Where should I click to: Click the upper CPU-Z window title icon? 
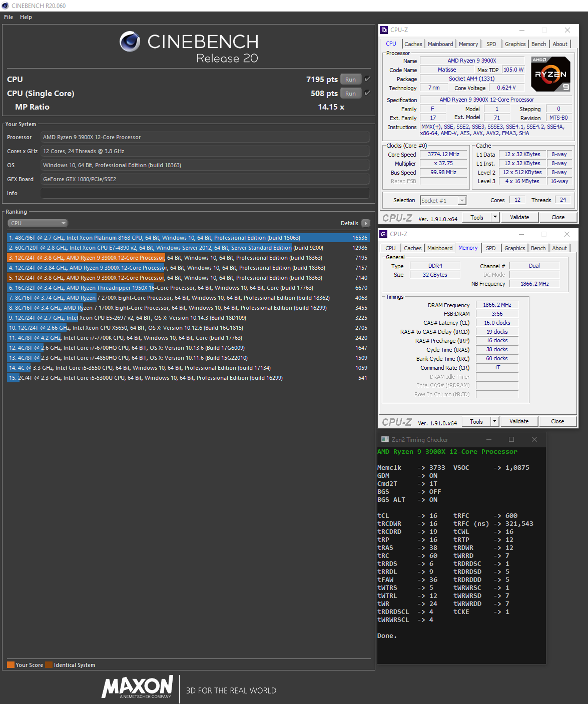pos(384,30)
